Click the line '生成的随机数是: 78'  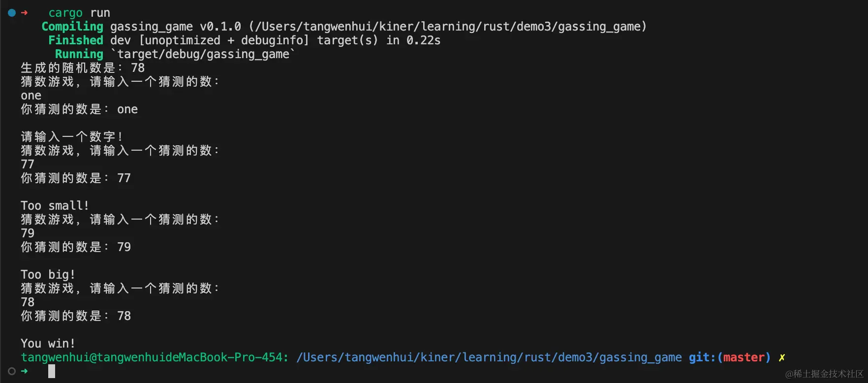point(83,68)
